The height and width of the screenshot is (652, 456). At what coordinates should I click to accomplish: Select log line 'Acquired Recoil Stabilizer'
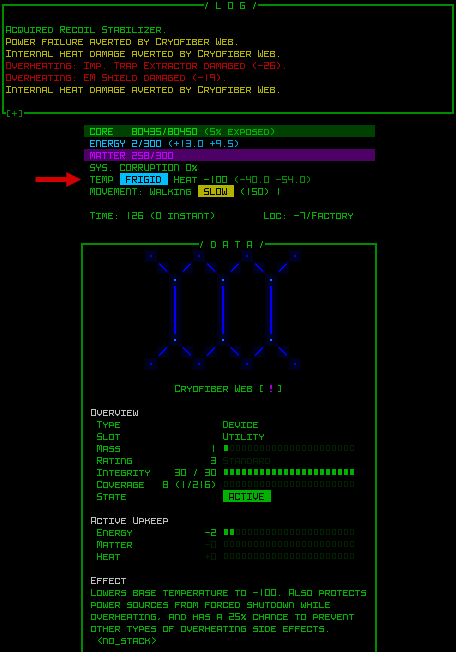click(86, 30)
